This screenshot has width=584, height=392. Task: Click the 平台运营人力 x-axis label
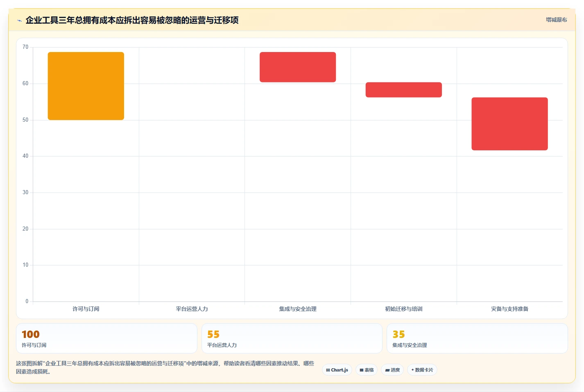tap(192, 309)
